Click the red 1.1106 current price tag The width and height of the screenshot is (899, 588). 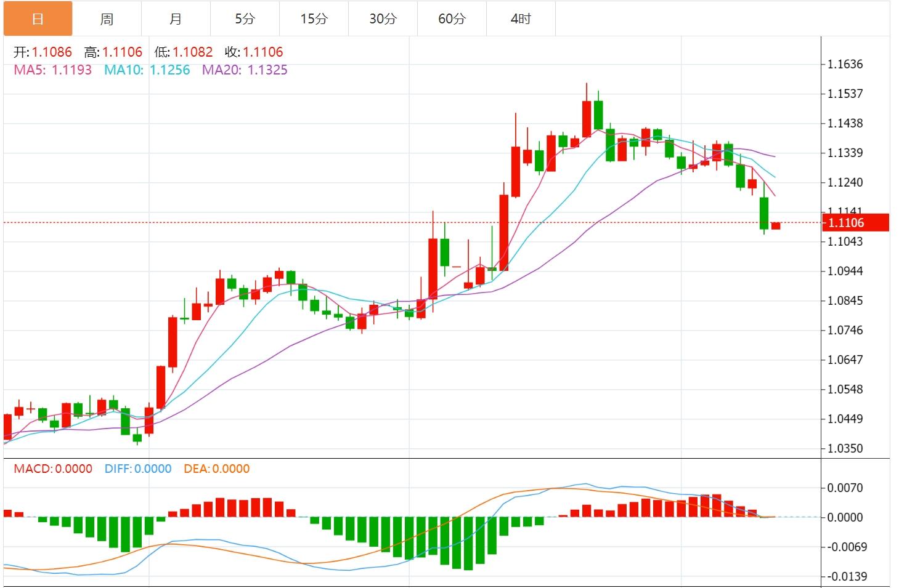click(855, 223)
